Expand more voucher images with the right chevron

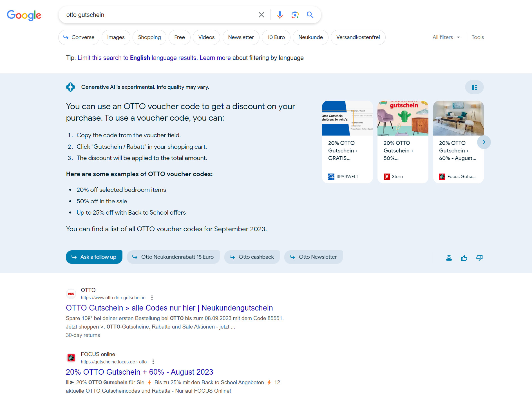(484, 142)
